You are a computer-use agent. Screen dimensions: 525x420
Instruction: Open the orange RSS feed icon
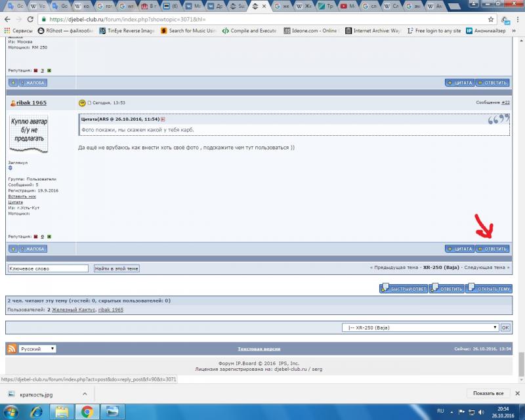(x=12, y=348)
